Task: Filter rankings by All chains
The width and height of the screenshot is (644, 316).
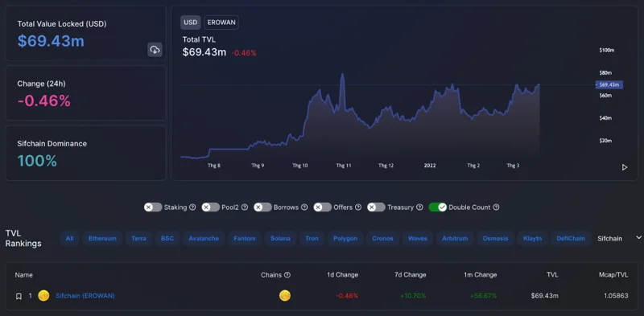Action: (69, 239)
